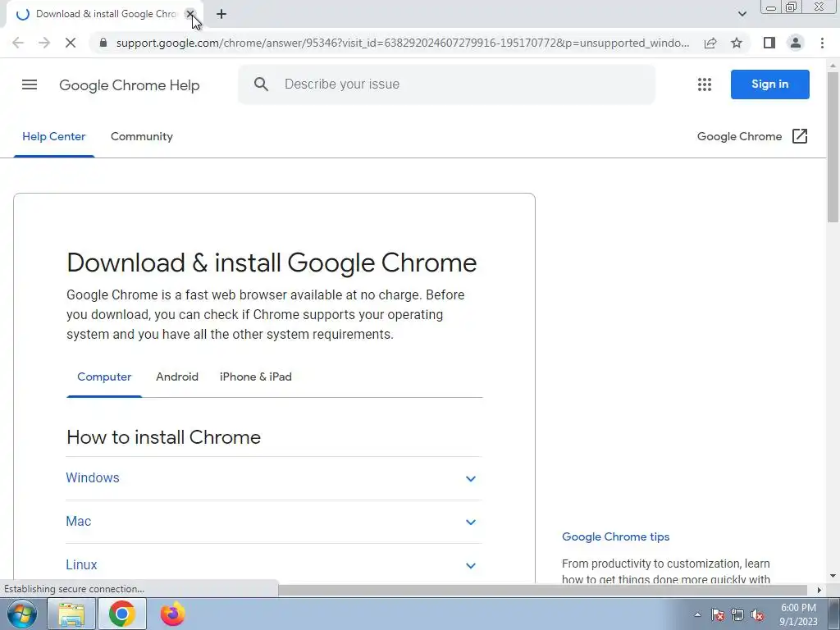Share this page using the share icon
840x630 pixels.
710,43
